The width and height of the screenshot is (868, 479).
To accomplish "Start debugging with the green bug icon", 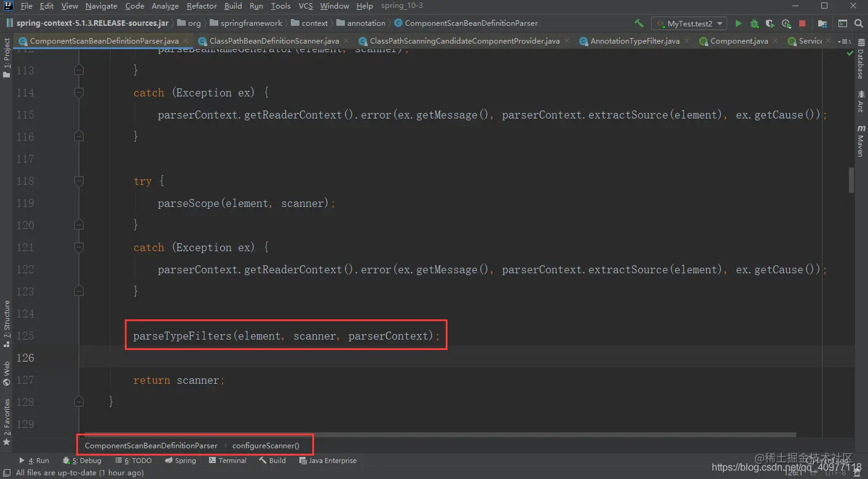I will pos(754,23).
